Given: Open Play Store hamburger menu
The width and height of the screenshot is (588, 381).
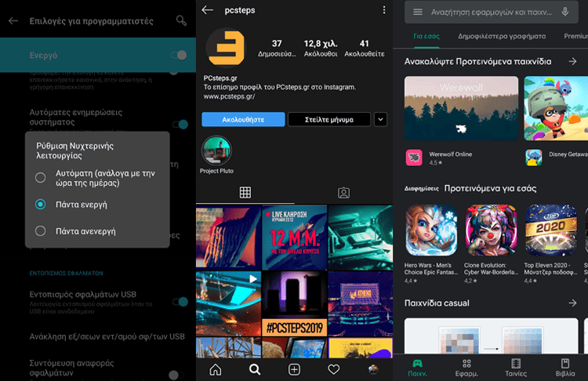Looking at the screenshot, I should point(418,12).
